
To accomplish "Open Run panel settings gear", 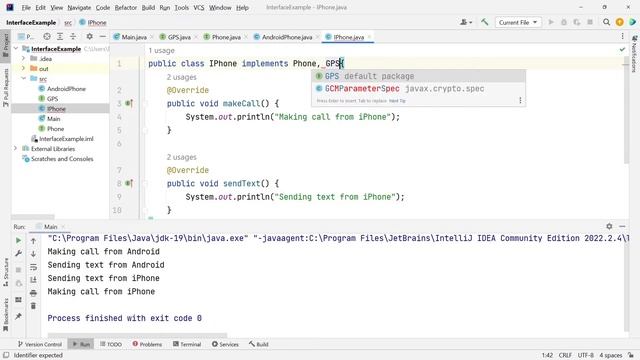I will click(609, 226).
